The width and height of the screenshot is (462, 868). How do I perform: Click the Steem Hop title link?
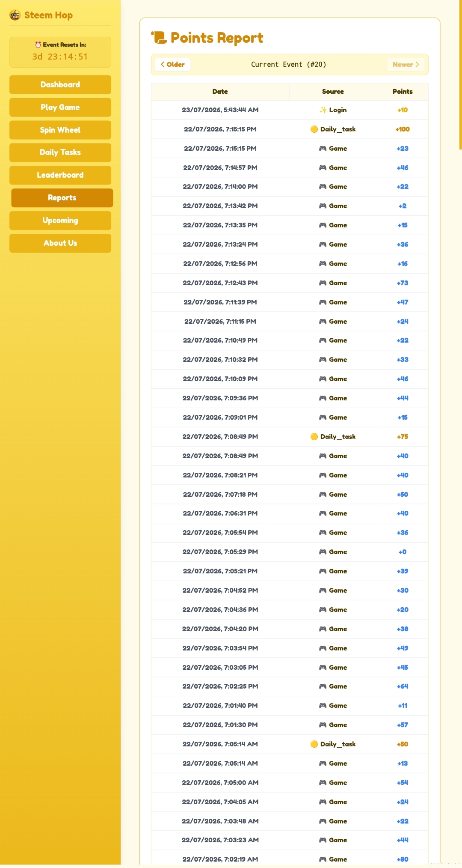click(48, 15)
